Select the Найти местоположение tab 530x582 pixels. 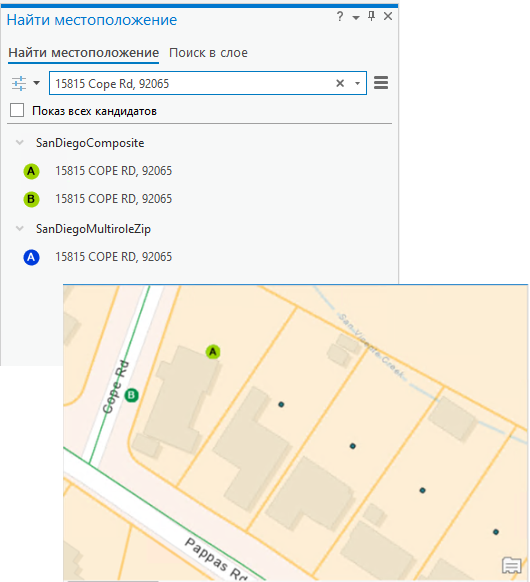84,53
